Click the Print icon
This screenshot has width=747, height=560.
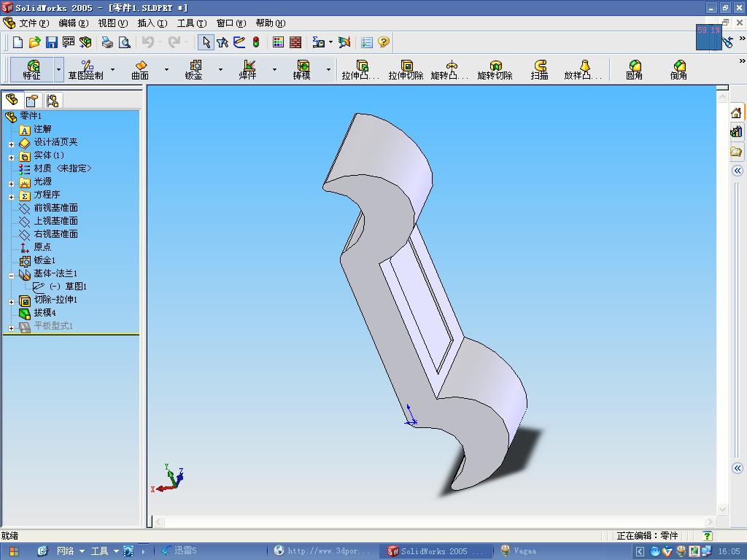108,42
